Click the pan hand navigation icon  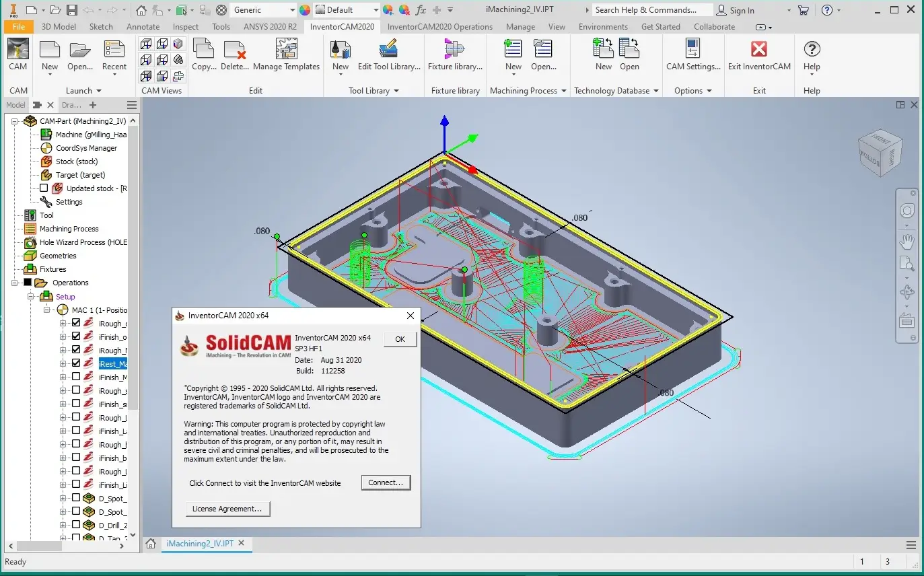[907, 240]
